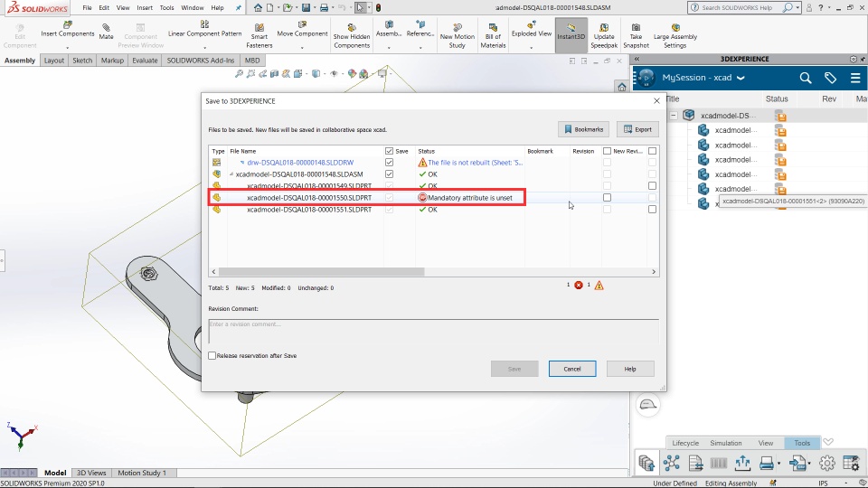Open the Exploded View dropdown arrow
Screen dimensions: 868x488
coord(532,48)
